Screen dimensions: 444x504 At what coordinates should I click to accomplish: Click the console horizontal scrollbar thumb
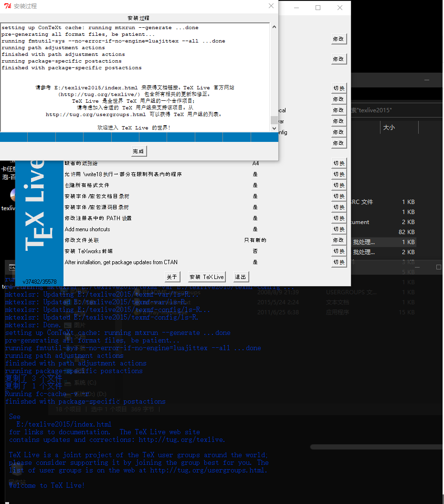377,447
